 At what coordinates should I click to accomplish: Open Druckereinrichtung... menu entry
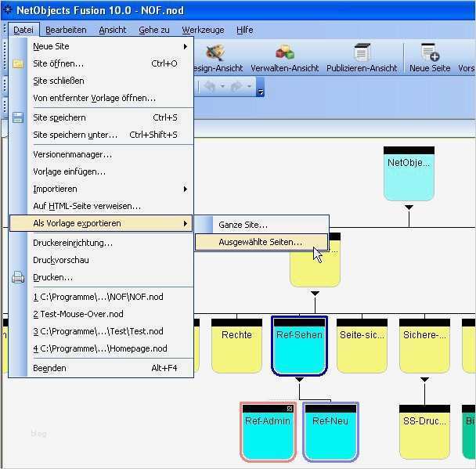click(x=101, y=244)
